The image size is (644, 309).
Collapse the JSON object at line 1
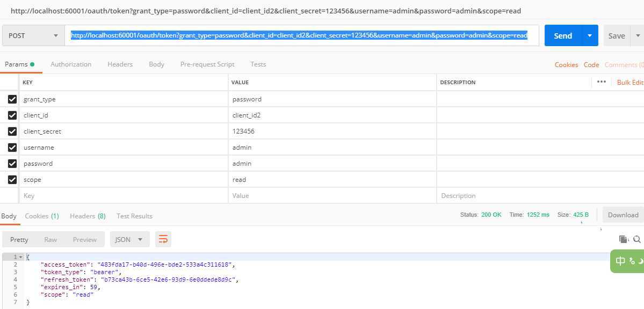(21, 257)
